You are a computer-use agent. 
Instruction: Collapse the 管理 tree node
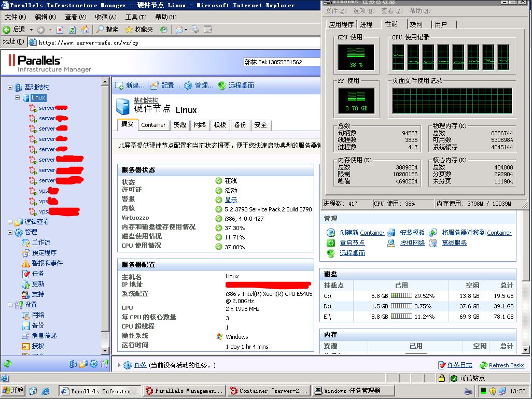click(10, 232)
